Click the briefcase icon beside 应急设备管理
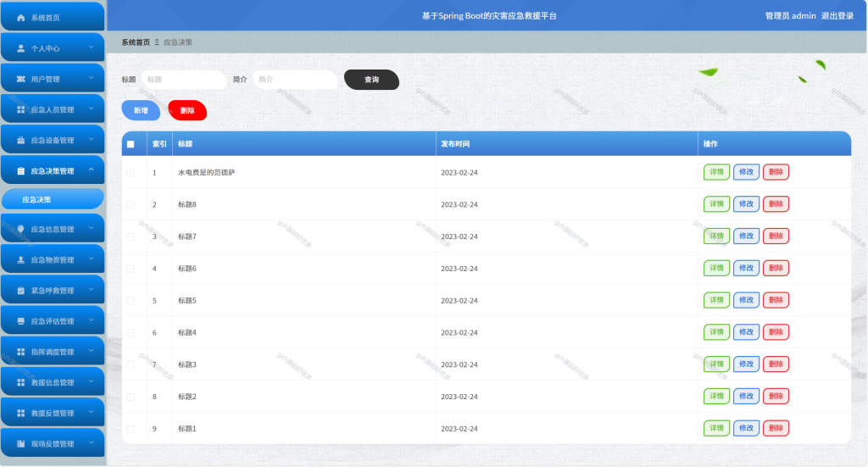This screenshot has height=467, width=868. 20,141
